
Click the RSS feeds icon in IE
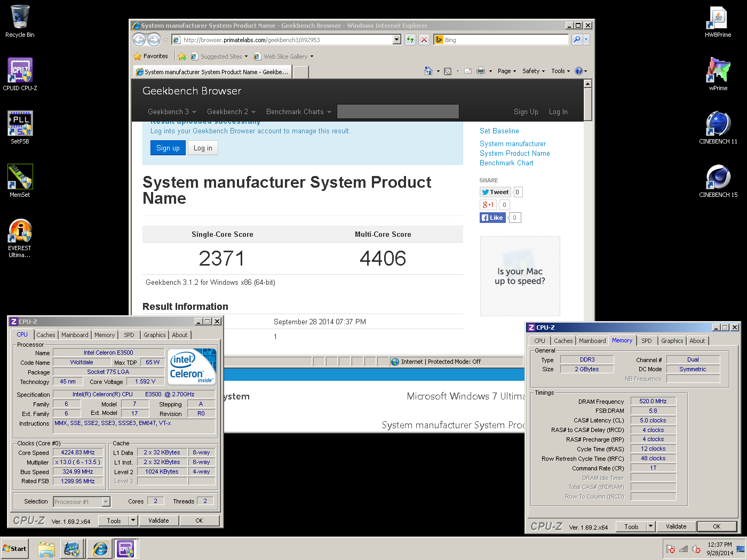448,71
